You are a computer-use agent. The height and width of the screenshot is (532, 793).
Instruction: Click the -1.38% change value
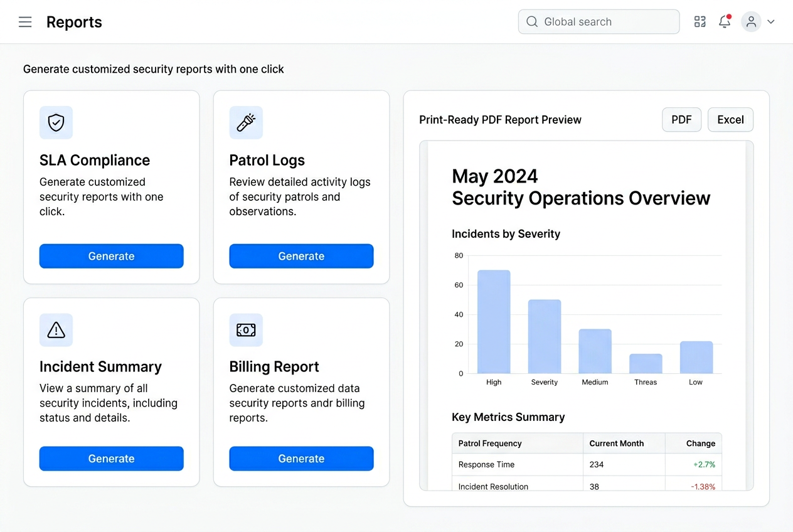click(703, 487)
